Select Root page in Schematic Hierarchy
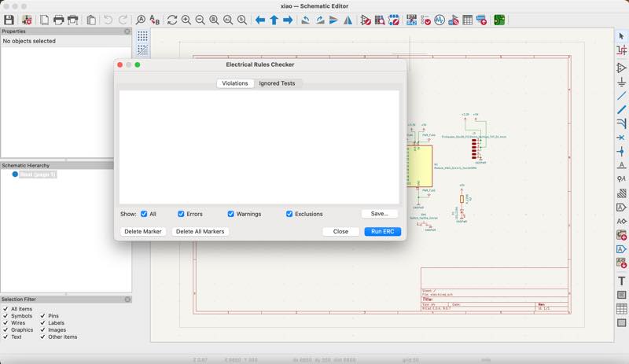The width and height of the screenshot is (629, 364). (x=38, y=175)
